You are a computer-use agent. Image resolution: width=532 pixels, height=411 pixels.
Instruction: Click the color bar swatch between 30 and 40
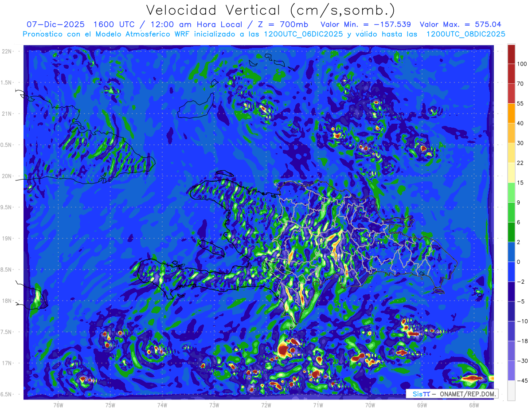pyautogui.click(x=511, y=133)
